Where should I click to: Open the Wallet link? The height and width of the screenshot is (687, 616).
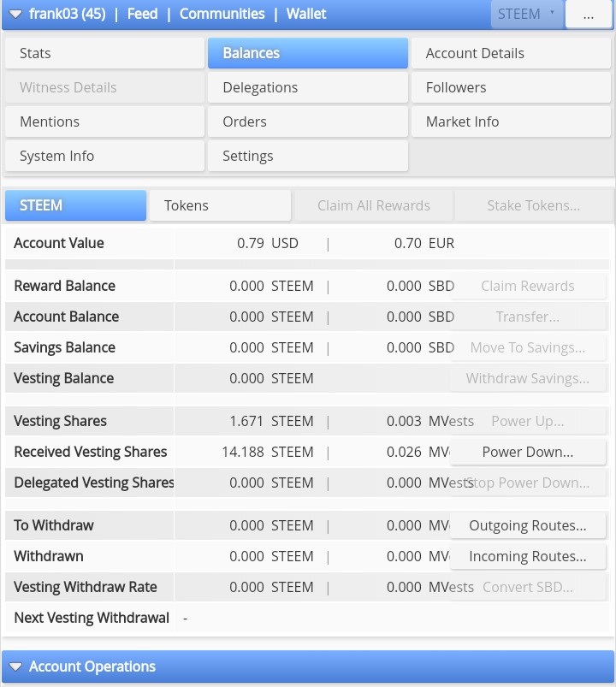point(306,14)
